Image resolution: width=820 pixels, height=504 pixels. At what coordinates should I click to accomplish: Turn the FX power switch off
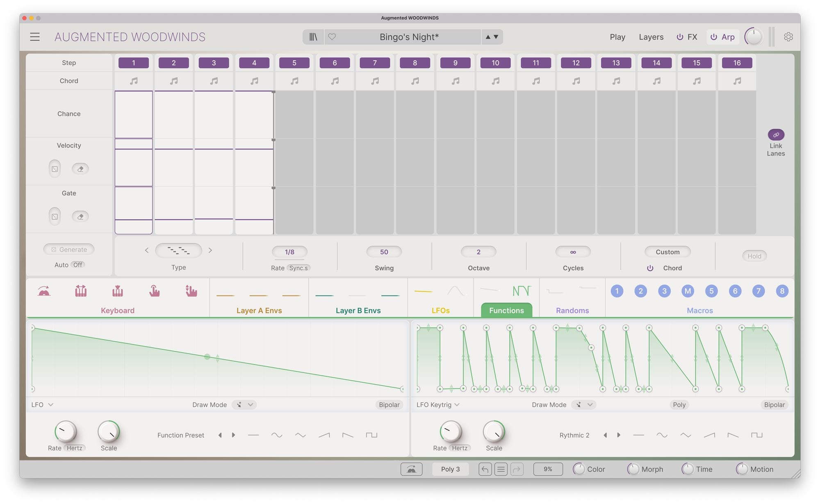click(680, 37)
